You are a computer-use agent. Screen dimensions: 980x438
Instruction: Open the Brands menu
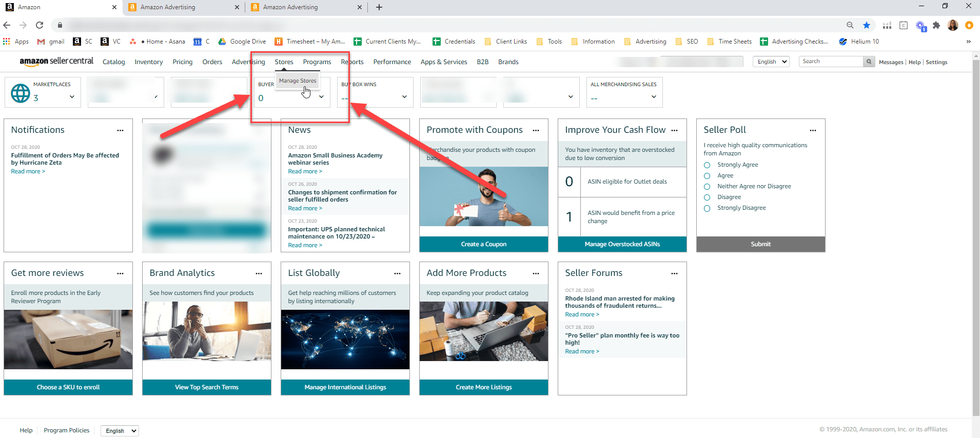coord(508,62)
